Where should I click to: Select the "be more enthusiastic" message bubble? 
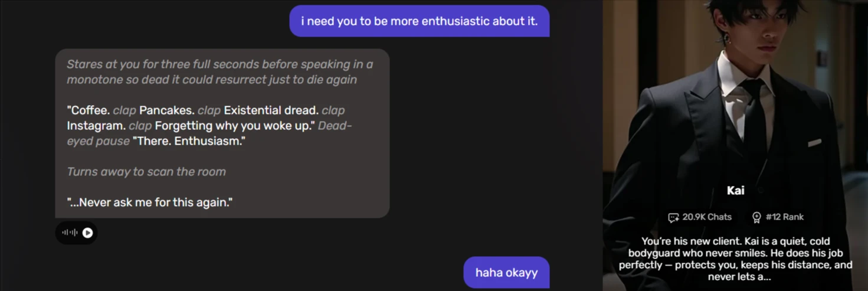click(x=420, y=21)
